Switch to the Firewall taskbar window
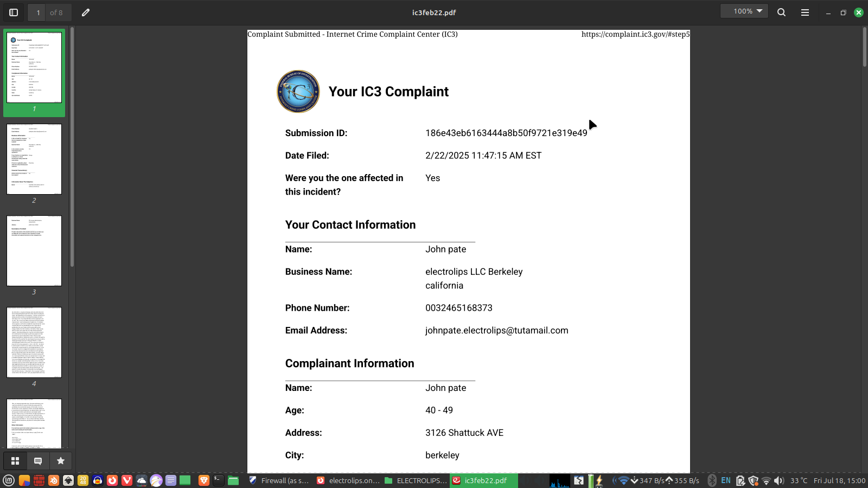This screenshot has height=488, width=868. [x=279, y=480]
